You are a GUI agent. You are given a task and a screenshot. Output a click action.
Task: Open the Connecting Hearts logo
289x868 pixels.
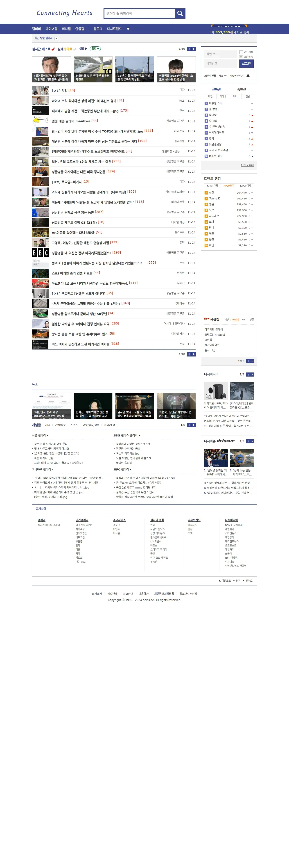point(64,13)
